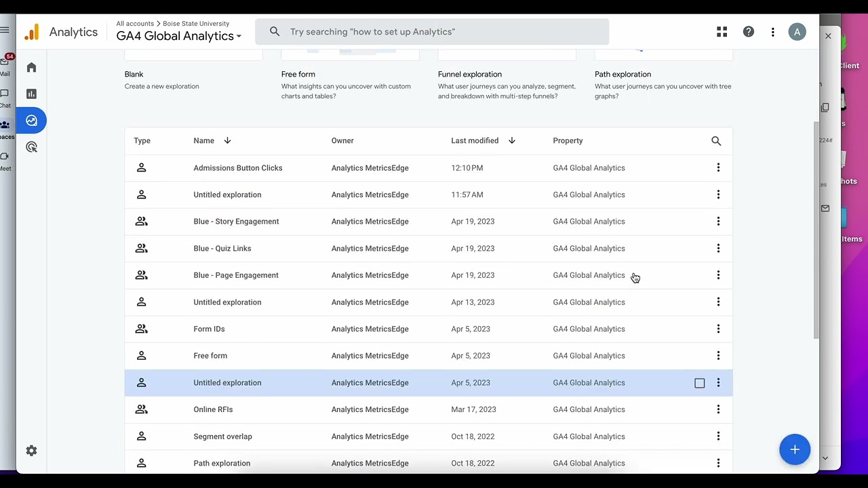Viewport: 868px width, 488px height.
Task: Open more options for Blue - Page Engagement
Action: [x=718, y=275]
